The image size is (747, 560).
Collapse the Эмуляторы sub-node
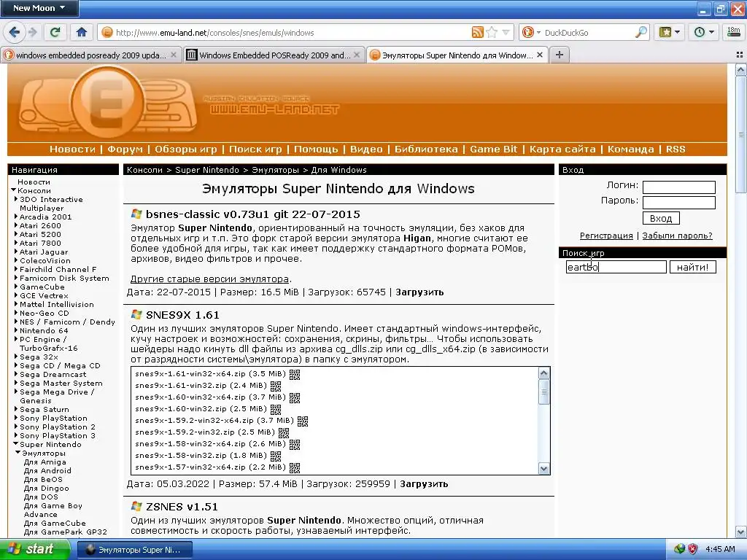[18, 453]
